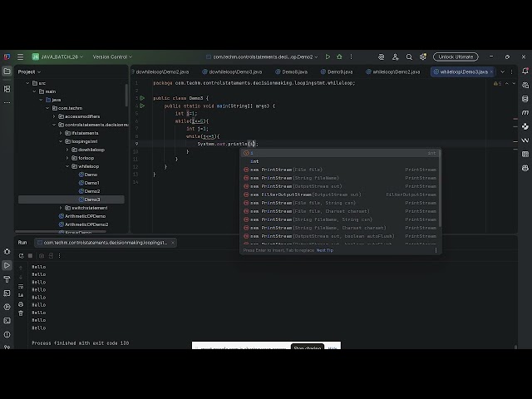Screen dimensions: 532x399
Task: Collapse the whileloop package
Action: 67,166
